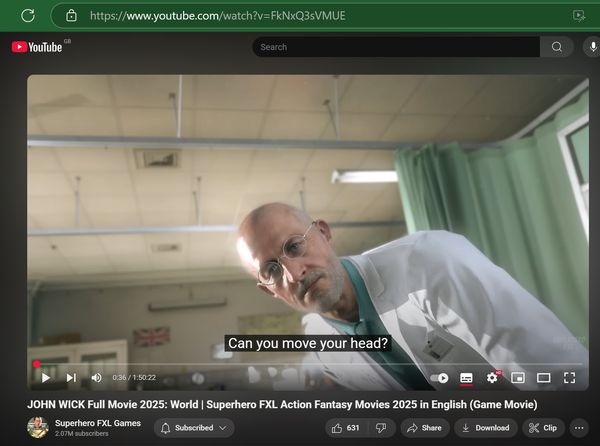Mute the video with the speaker icon
The image size is (600, 446).
96,378
